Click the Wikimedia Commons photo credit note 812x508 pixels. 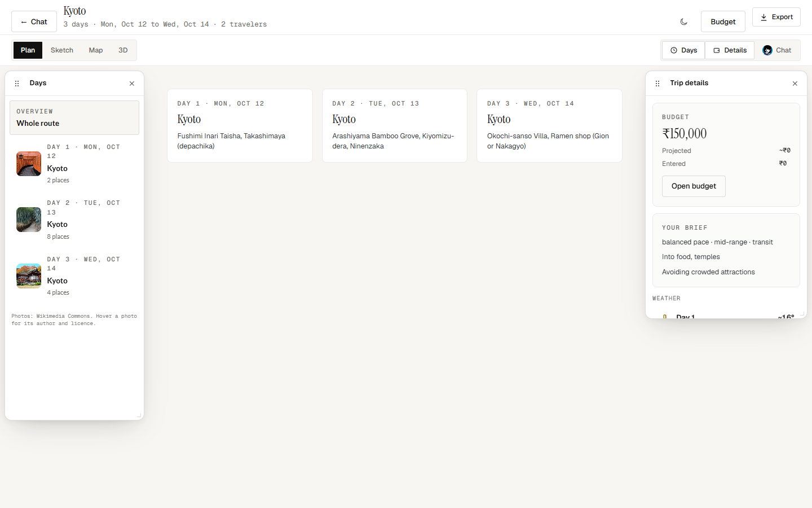pyautogui.click(x=74, y=320)
